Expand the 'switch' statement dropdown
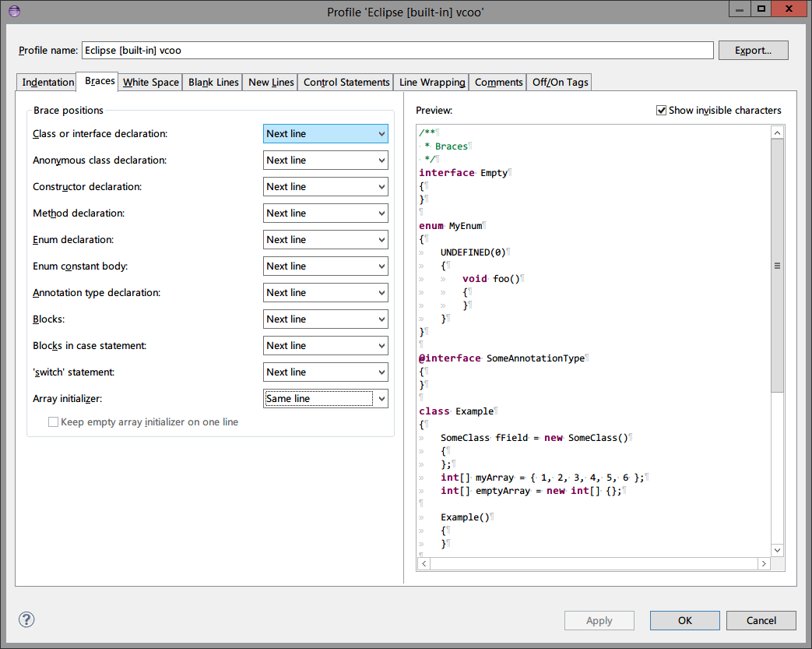This screenshot has width=812, height=649. coord(325,372)
